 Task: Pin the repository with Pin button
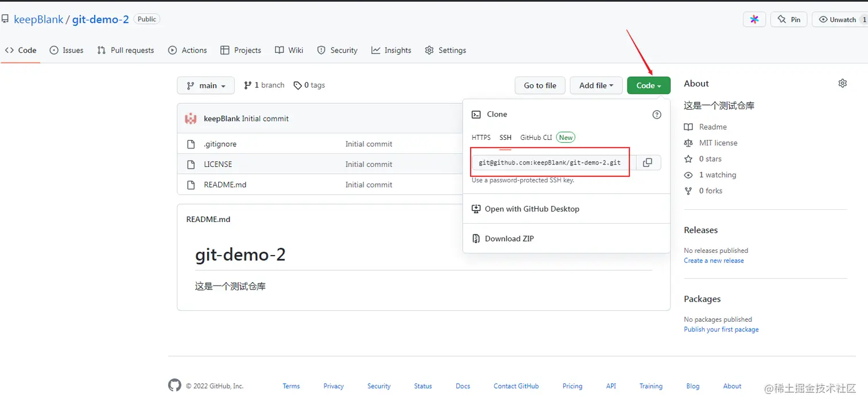(789, 19)
